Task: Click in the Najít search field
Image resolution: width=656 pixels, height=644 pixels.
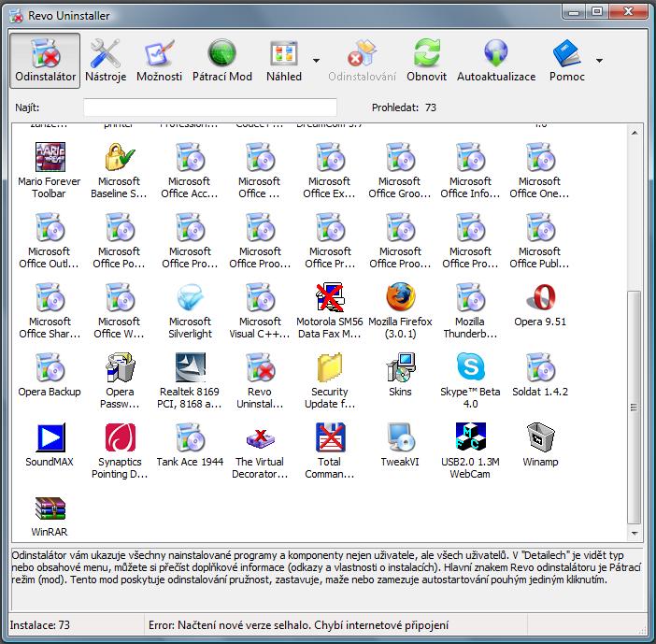Action: pos(209,107)
